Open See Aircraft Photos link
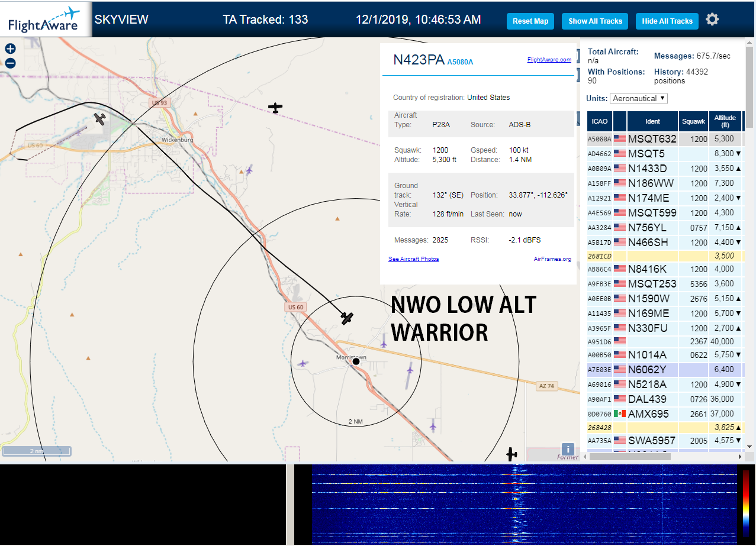Screen dimensions: 756x546 tap(414, 259)
